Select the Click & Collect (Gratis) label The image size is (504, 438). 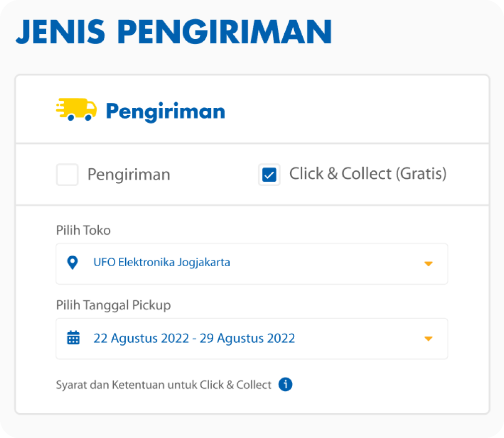click(x=368, y=174)
